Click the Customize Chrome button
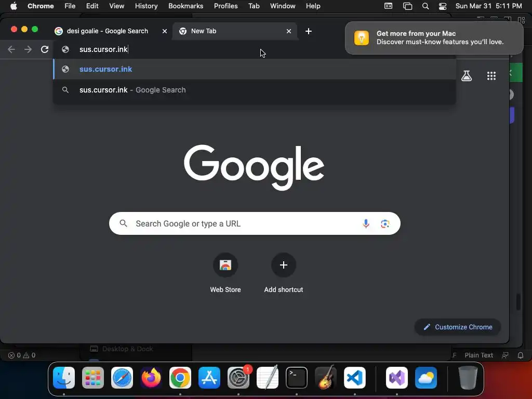The width and height of the screenshot is (532, 399). [458, 327]
